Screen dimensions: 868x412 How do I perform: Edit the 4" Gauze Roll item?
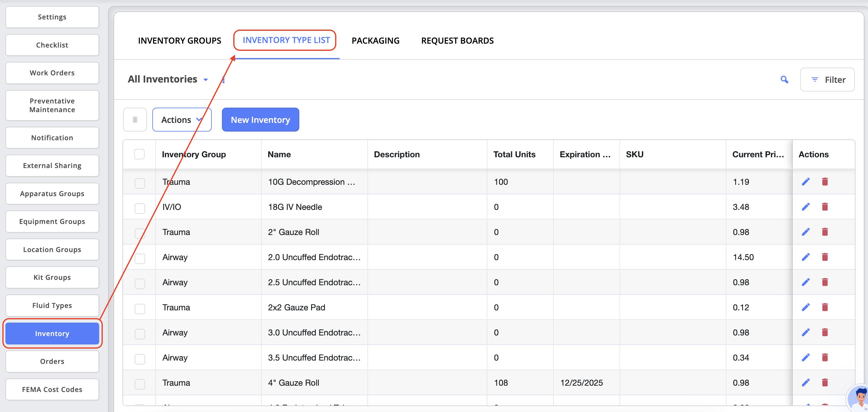point(805,382)
